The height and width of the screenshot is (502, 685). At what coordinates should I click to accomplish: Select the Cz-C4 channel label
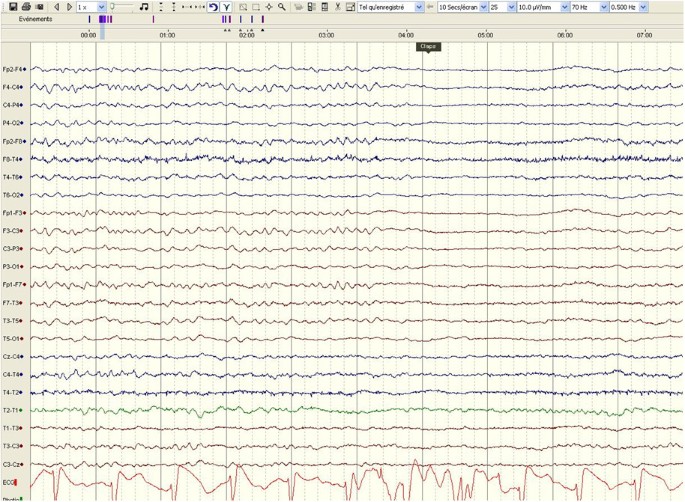coord(13,357)
